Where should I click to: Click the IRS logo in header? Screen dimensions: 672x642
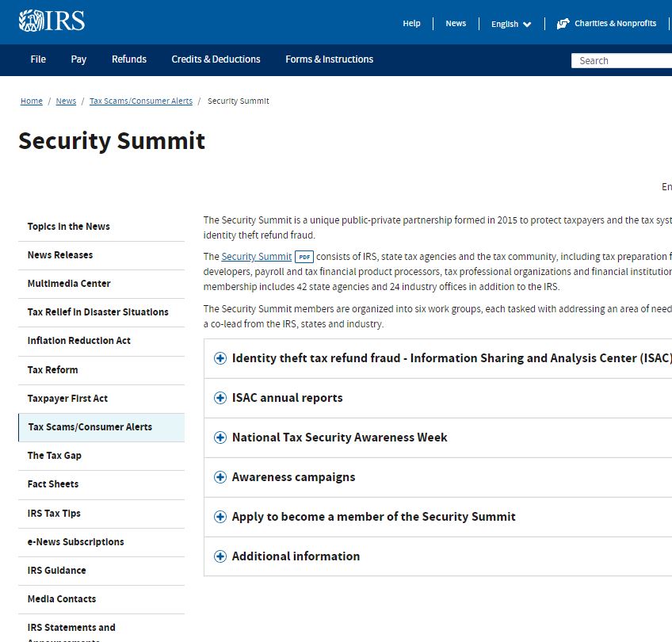[52, 21]
